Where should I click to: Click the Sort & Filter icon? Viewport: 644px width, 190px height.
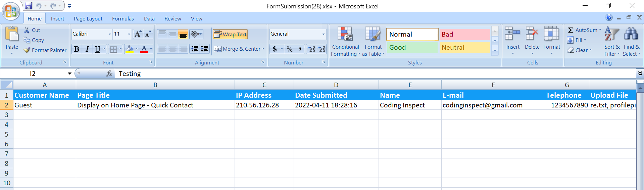point(612,34)
